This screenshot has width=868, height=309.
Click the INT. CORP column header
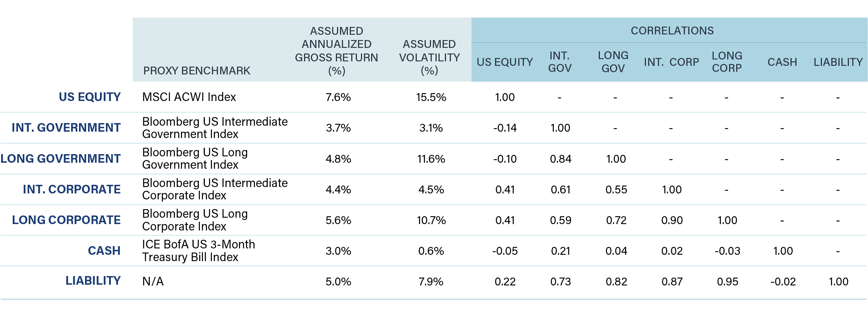tap(671, 62)
